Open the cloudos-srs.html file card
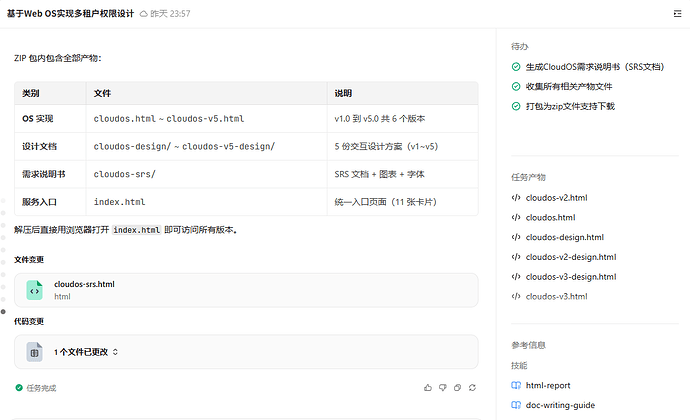Image resolution: width=690 pixels, height=420 pixels. 246,290
